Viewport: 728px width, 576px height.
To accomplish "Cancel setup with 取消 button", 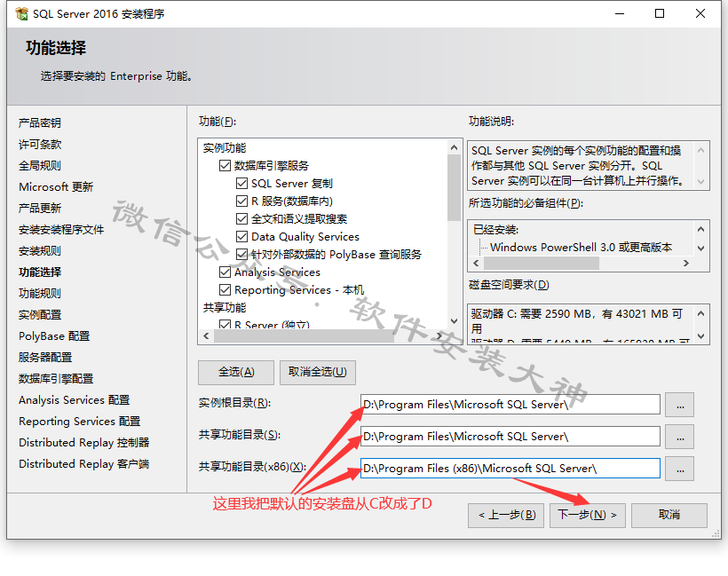I will click(x=669, y=515).
